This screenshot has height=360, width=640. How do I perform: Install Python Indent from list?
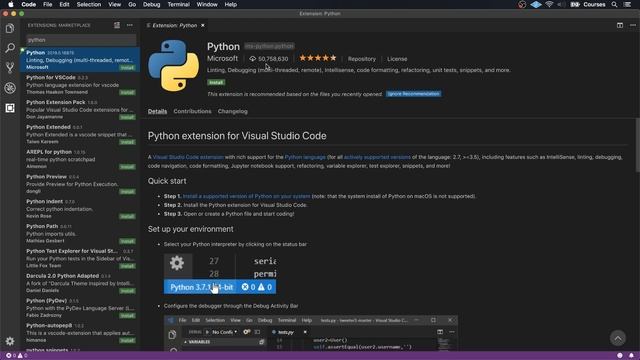[127, 216]
